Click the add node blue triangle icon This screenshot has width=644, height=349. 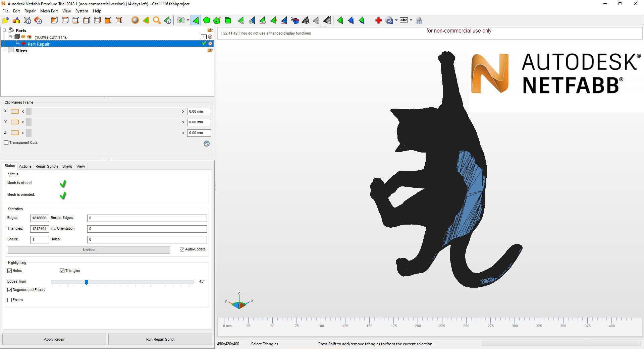pos(252,20)
